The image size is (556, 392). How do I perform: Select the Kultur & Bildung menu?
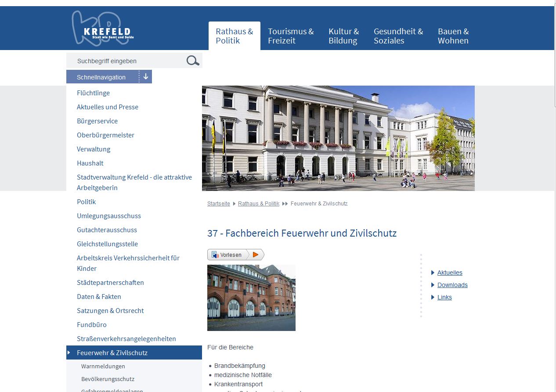(343, 36)
